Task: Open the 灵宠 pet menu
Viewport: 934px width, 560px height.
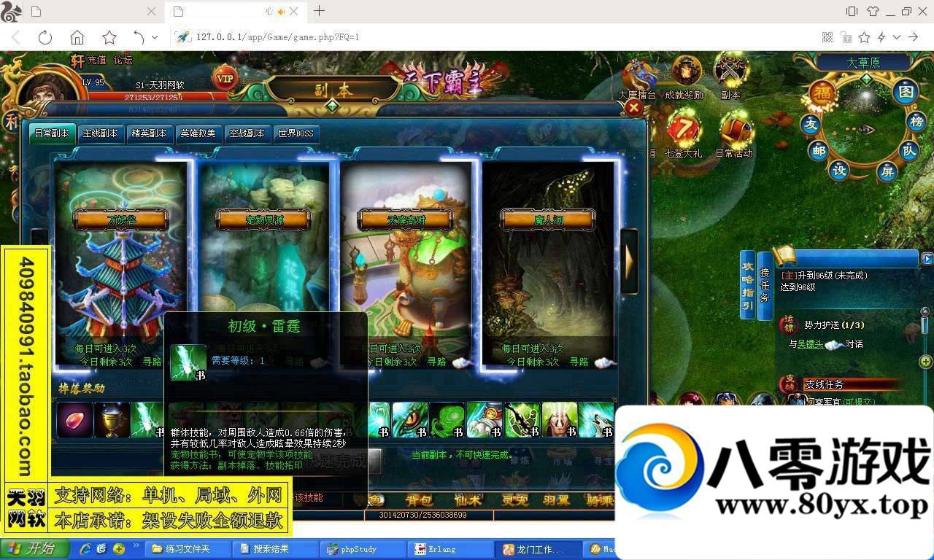Action: click(x=514, y=500)
